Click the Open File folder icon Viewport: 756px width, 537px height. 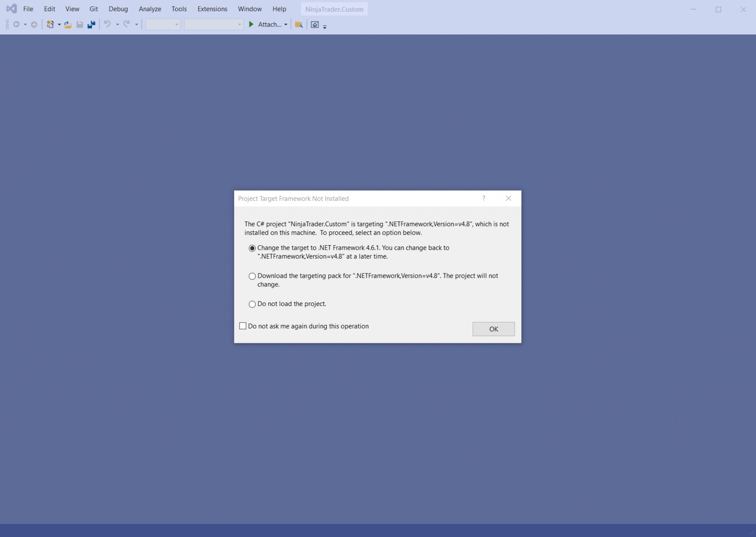coord(68,25)
